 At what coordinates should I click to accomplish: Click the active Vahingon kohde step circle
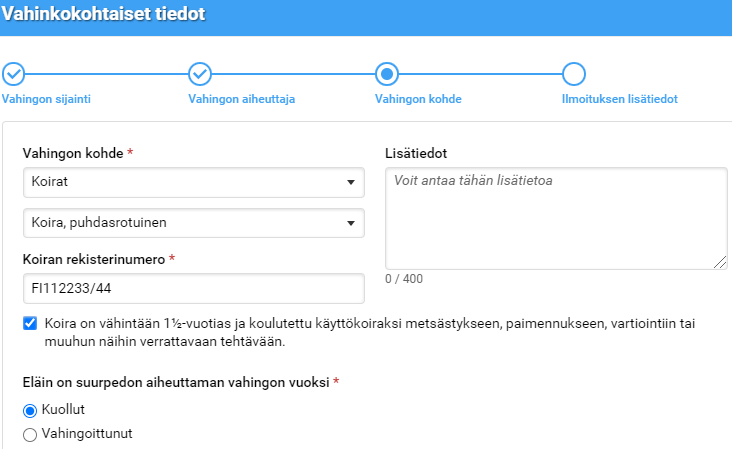pos(386,74)
